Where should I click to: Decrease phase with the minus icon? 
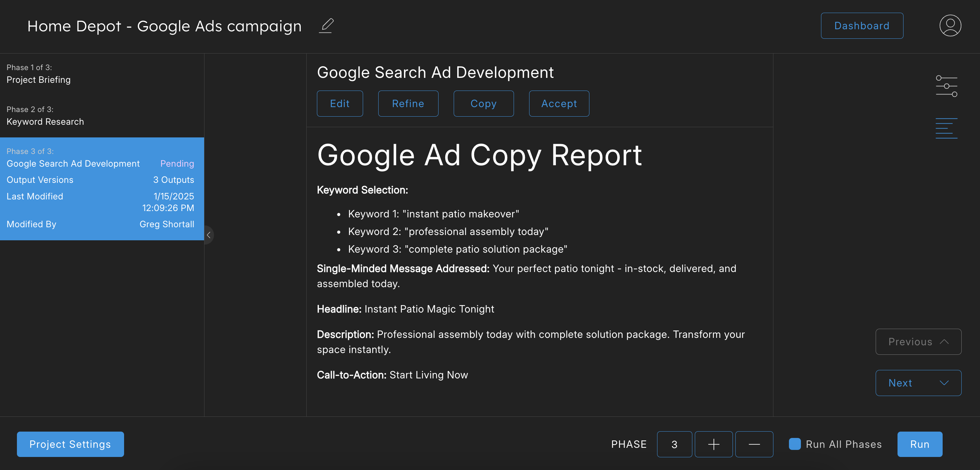(x=754, y=444)
